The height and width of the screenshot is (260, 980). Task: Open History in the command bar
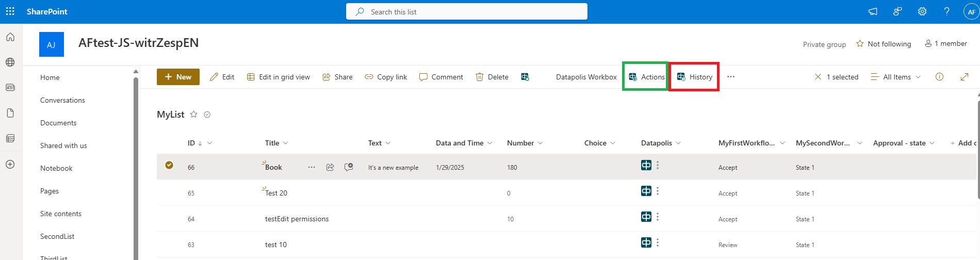tap(695, 77)
